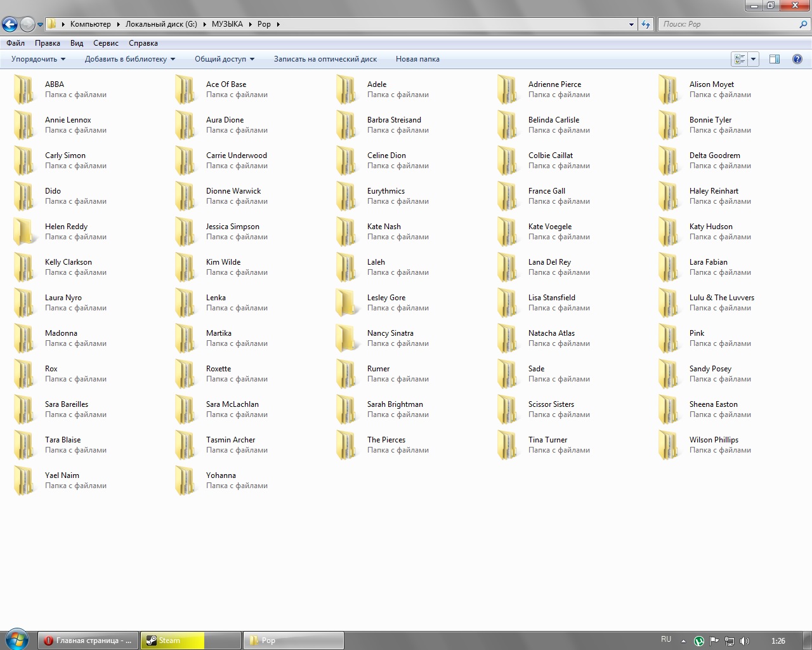Click the Dionne Warwick folder name
The height and width of the screenshot is (650, 812).
[x=233, y=191]
